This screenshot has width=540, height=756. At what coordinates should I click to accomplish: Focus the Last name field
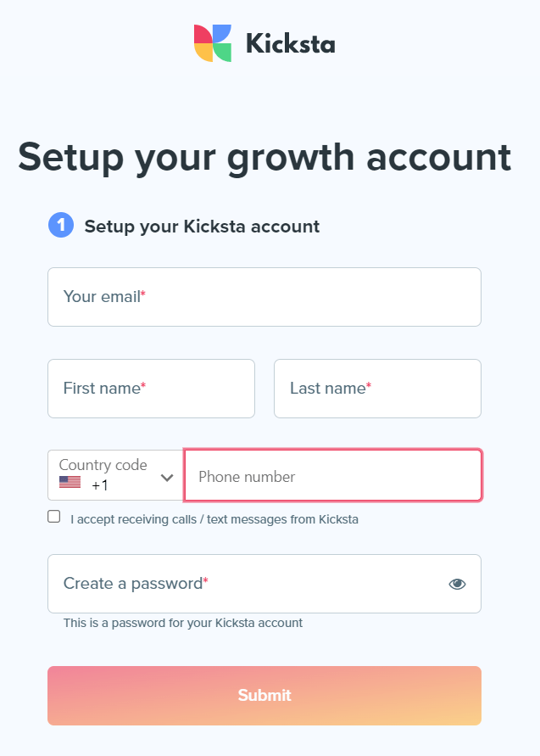(x=378, y=389)
